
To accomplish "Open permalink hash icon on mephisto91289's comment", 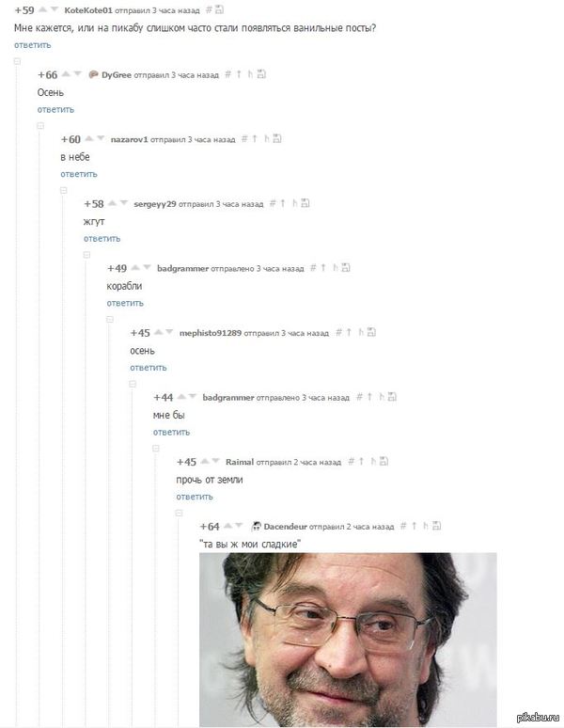I will pyautogui.click(x=338, y=332).
